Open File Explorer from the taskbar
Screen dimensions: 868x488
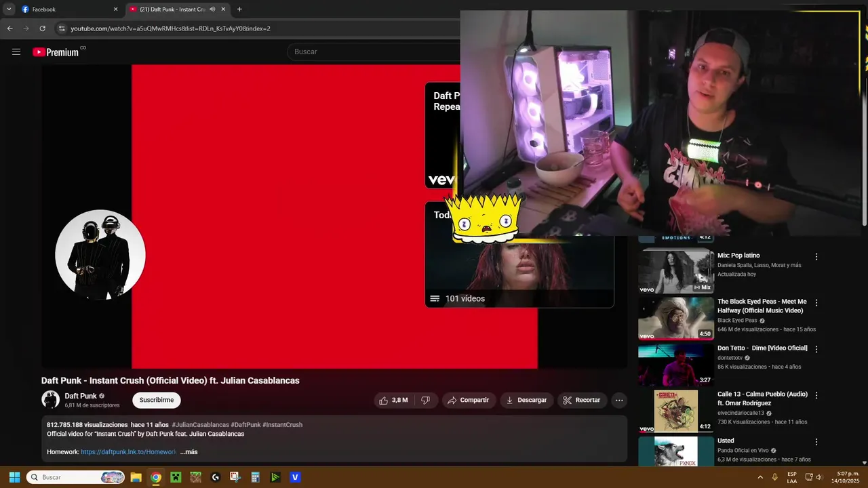136,477
